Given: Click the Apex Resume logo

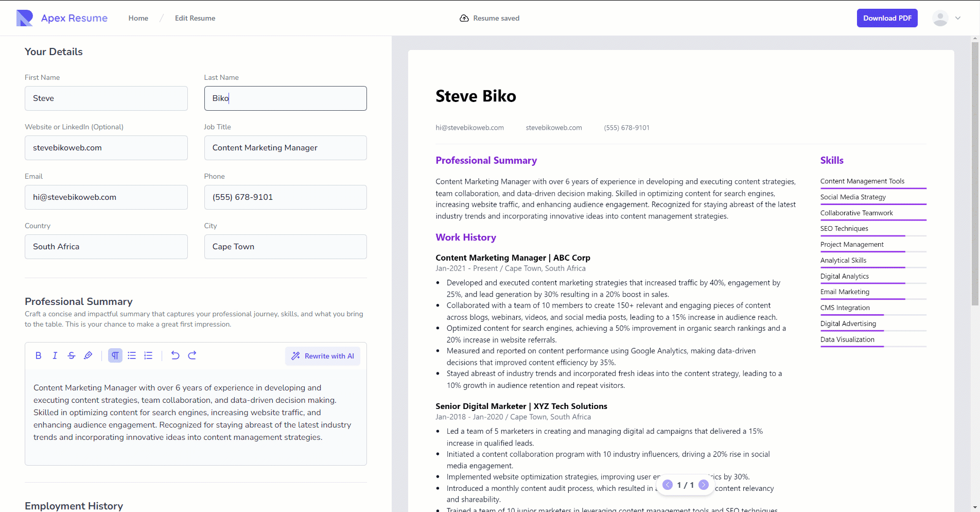Looking at the screenshot, I should pyautogui.click(x=62, y=18).
